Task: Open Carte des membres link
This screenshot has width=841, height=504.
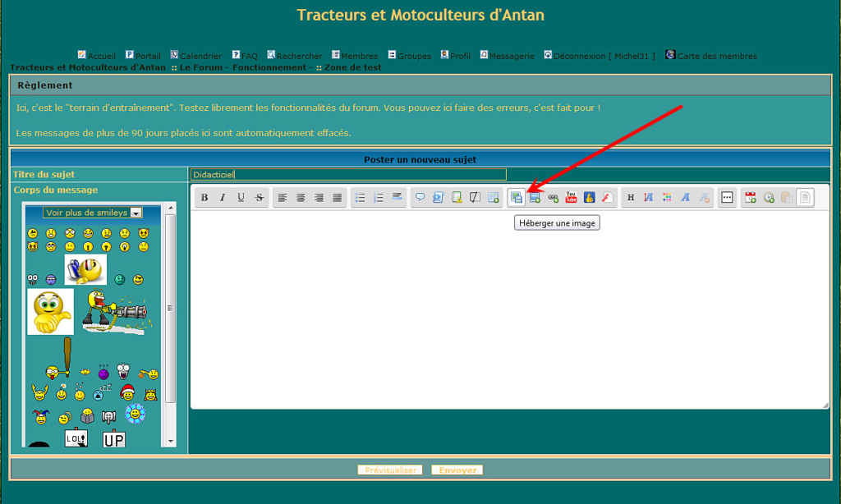Action: coord(711,56)
